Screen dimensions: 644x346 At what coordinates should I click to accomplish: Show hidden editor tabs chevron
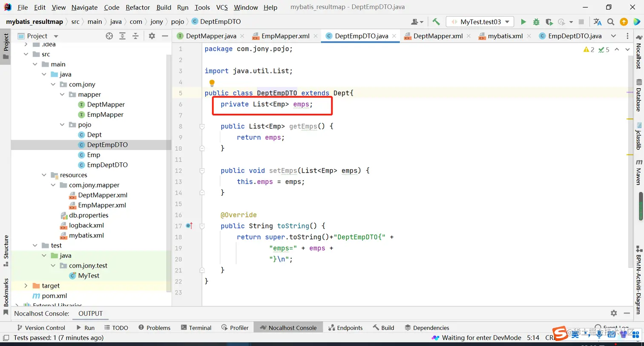click(613, 36)
